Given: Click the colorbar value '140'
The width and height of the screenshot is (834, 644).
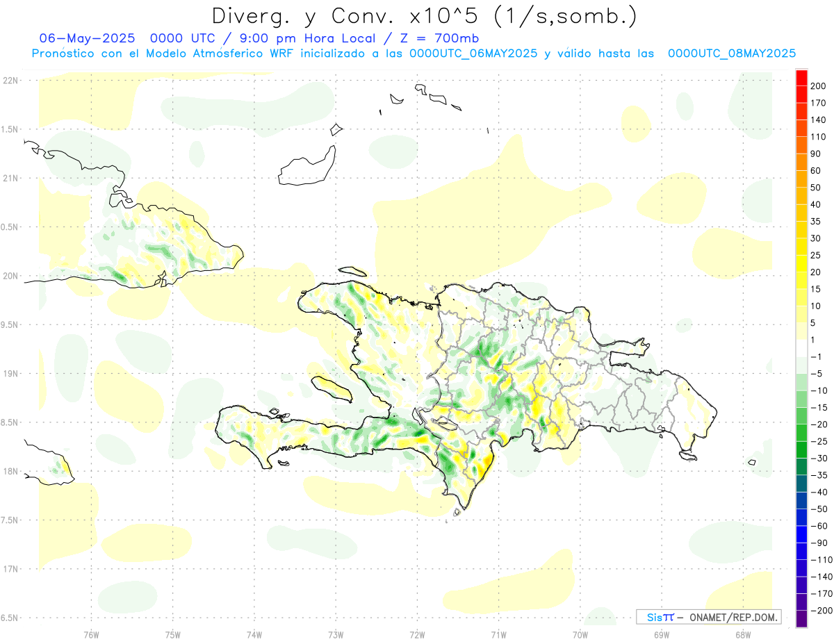Looking at the screenshot, I should [818, 120].
